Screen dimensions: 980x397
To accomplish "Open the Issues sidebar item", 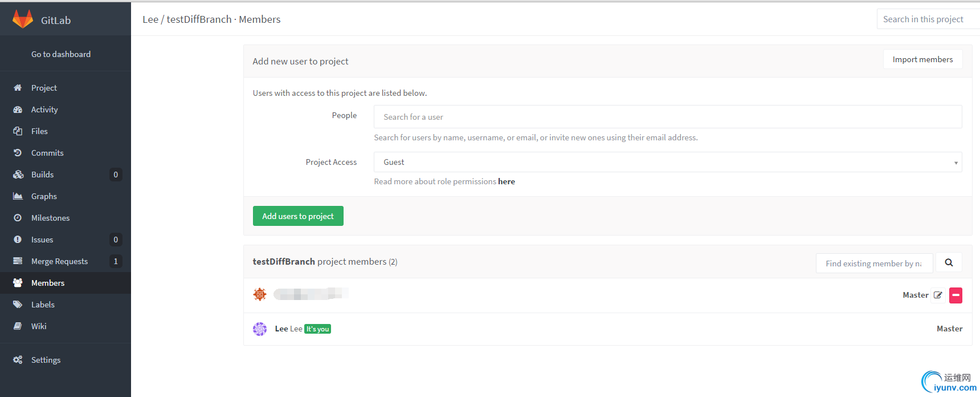I will click(42, 240).
